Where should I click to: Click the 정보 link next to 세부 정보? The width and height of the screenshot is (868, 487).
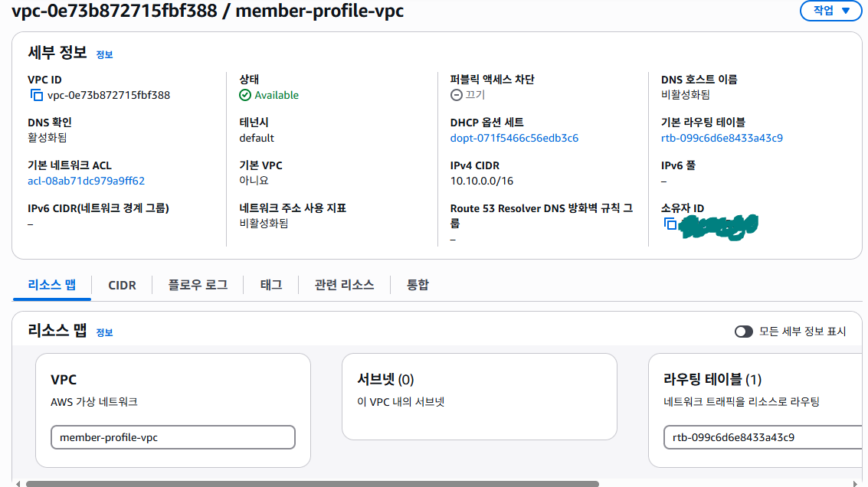point(104,55)
